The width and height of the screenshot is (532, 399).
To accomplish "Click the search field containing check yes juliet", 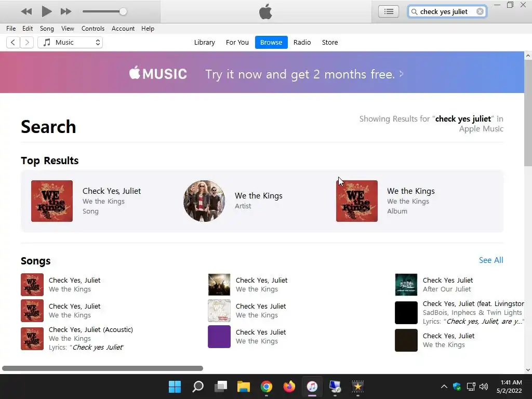I will point(447,11).
